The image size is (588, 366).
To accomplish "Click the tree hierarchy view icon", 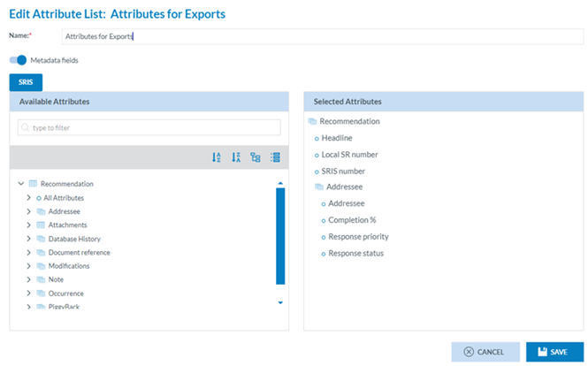I will 256,157.
